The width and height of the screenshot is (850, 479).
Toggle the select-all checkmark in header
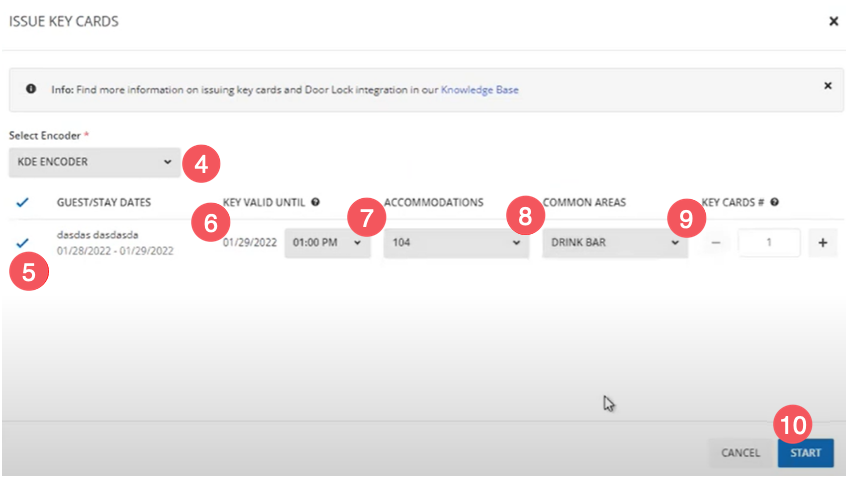pos(23,202)
